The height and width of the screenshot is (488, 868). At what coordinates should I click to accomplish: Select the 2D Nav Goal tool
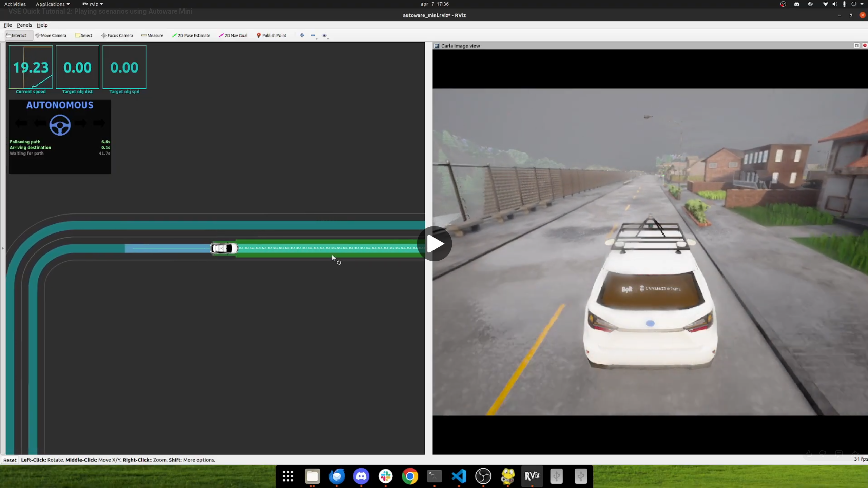(233, 35)
